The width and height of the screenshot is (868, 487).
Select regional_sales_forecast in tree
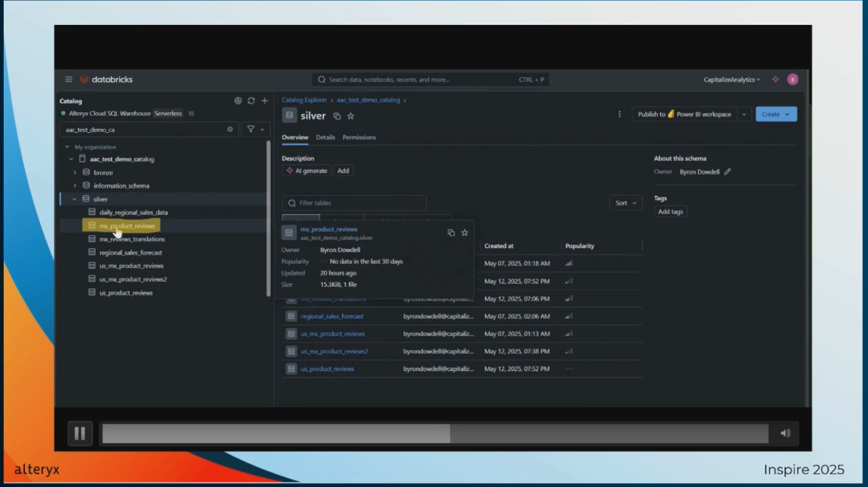[131, 252]
